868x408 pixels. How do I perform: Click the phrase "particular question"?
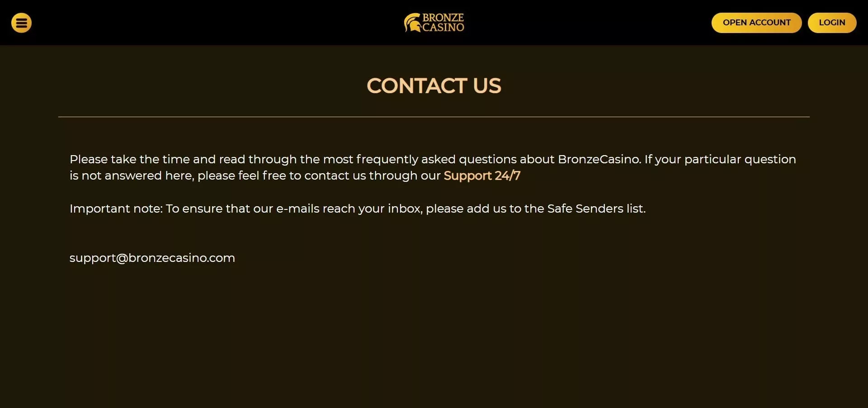coord(740,159)
